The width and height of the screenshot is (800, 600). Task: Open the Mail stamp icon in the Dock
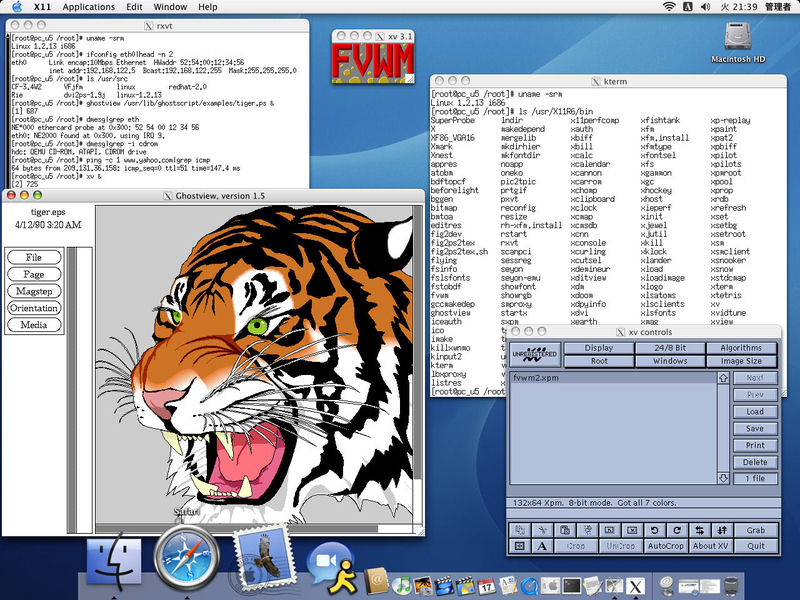point(263,559)
